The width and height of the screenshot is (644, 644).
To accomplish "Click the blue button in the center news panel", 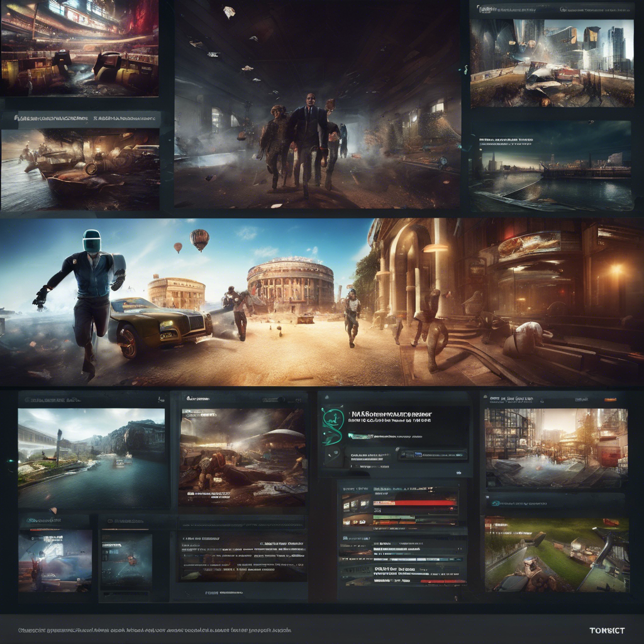I will 417,454.
